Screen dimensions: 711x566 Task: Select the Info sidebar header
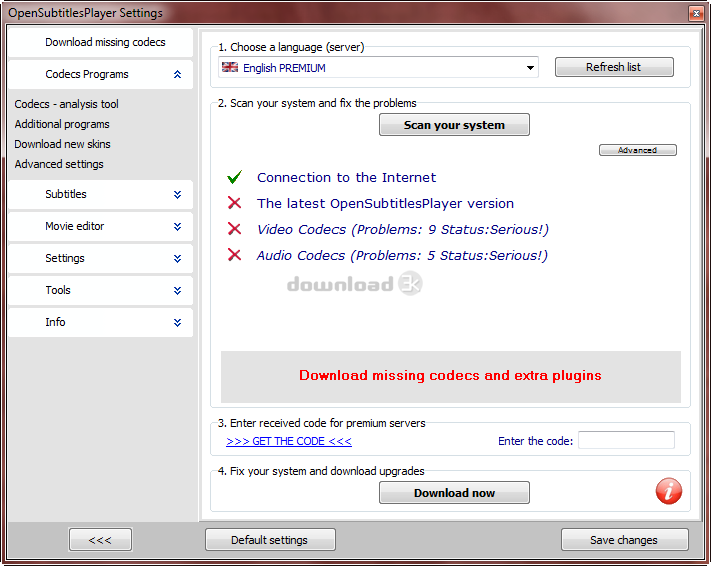pyautogui.click(x=101, y=322)
